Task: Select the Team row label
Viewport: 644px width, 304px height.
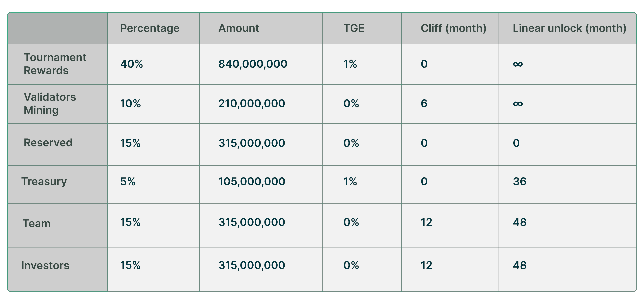Action: point(37,223)
